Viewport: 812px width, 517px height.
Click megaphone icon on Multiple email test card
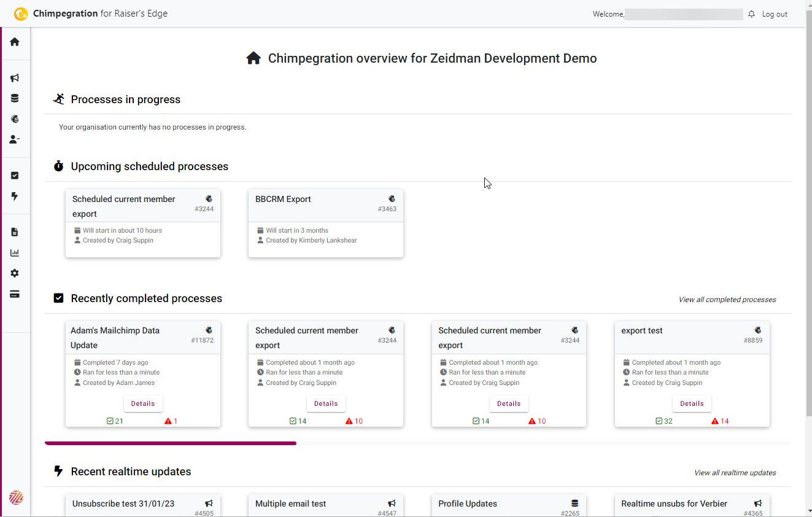pyautogui.click(x=392, y=503)
